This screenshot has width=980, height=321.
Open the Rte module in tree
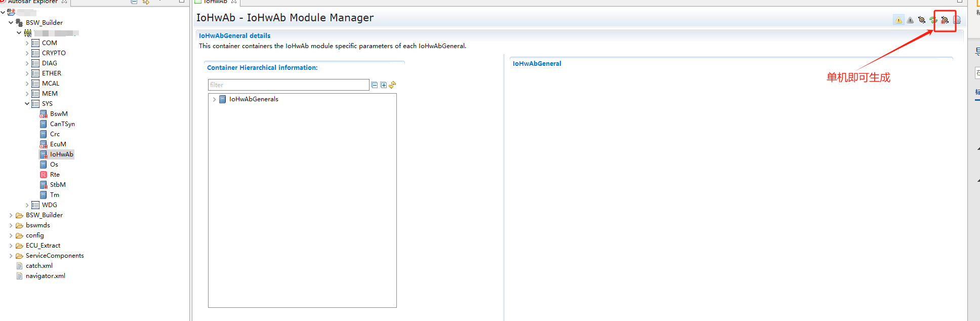pyautogui.click(x=55, y=175)
